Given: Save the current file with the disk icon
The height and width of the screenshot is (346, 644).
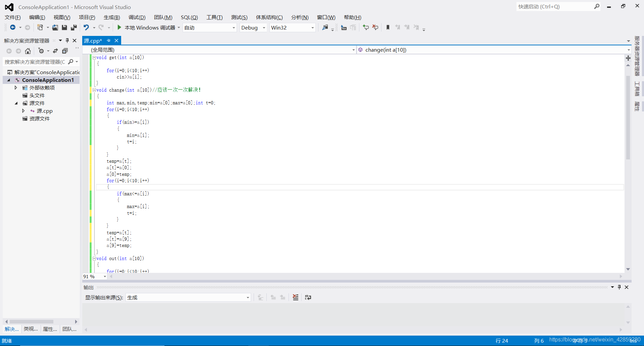Looking at the screenshot, I should (64, 28).
